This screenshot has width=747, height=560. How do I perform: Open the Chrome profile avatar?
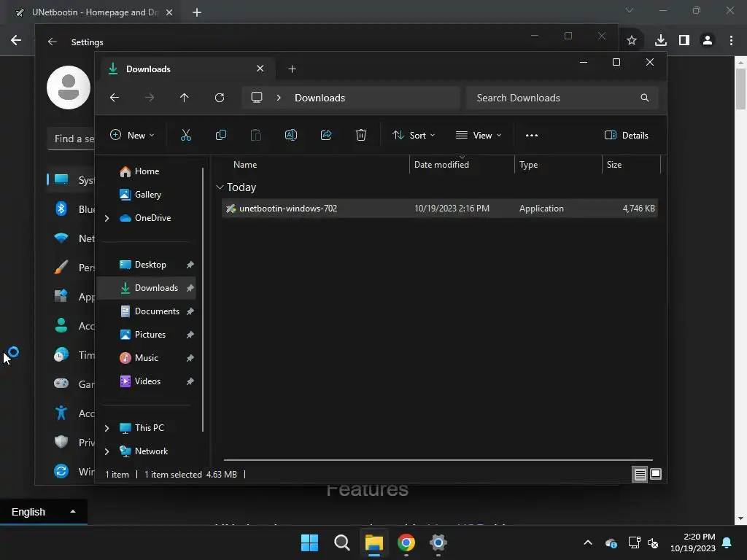point(708,41)
